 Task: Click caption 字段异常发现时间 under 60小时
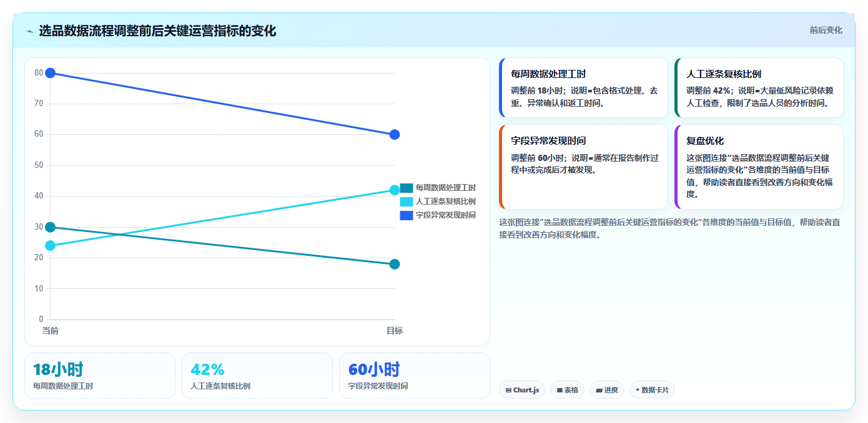tap(378, 386)
